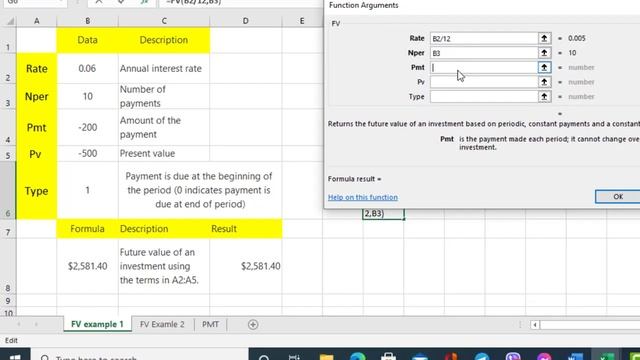Click into the Nper argument field
The image size is (640, 360).
484,53
